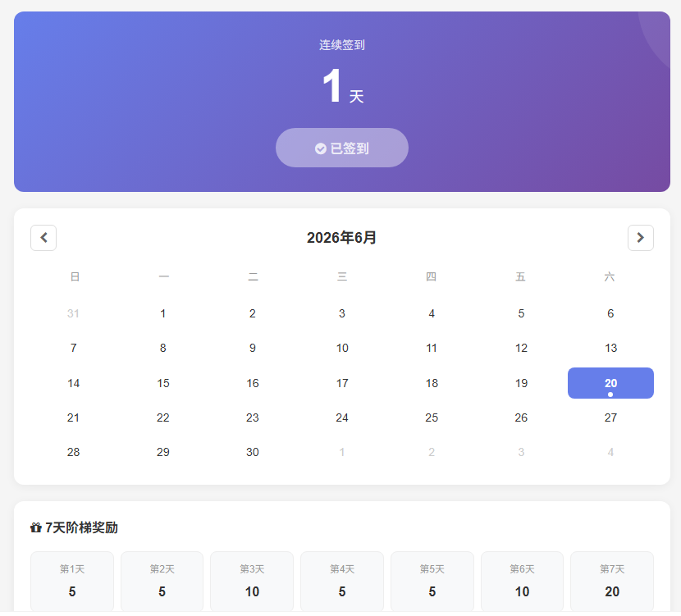Image resolution: width=681 pixels, height=616 pixels.
Task: Click the 已签到 check-in button
Action: click(342, 148)
